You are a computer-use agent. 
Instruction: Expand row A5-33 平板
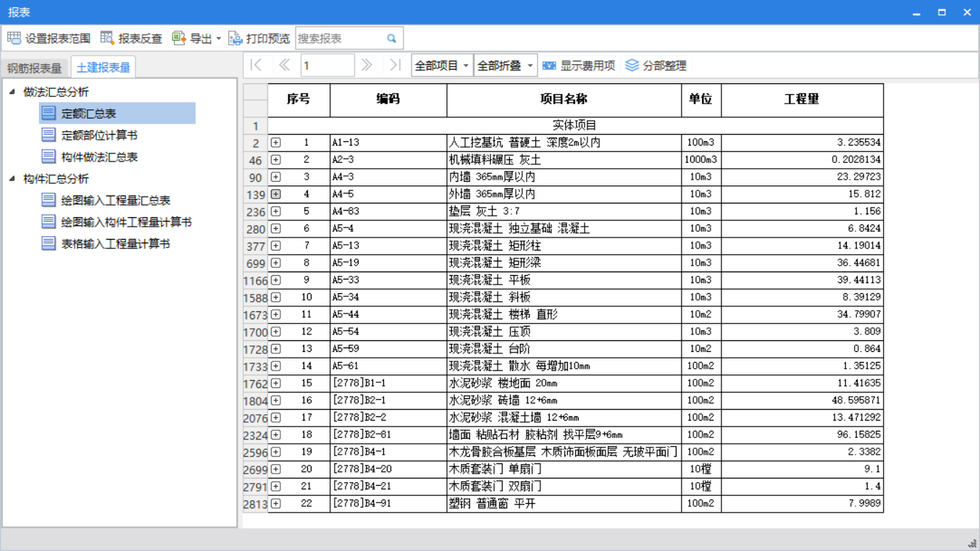pyautogui.click(x=276, y=280)
